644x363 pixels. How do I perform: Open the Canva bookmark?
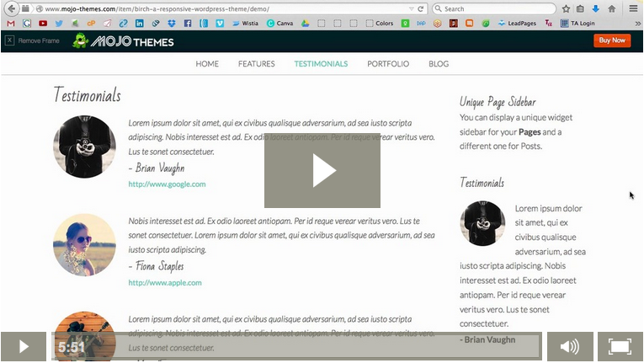[280, 24]
